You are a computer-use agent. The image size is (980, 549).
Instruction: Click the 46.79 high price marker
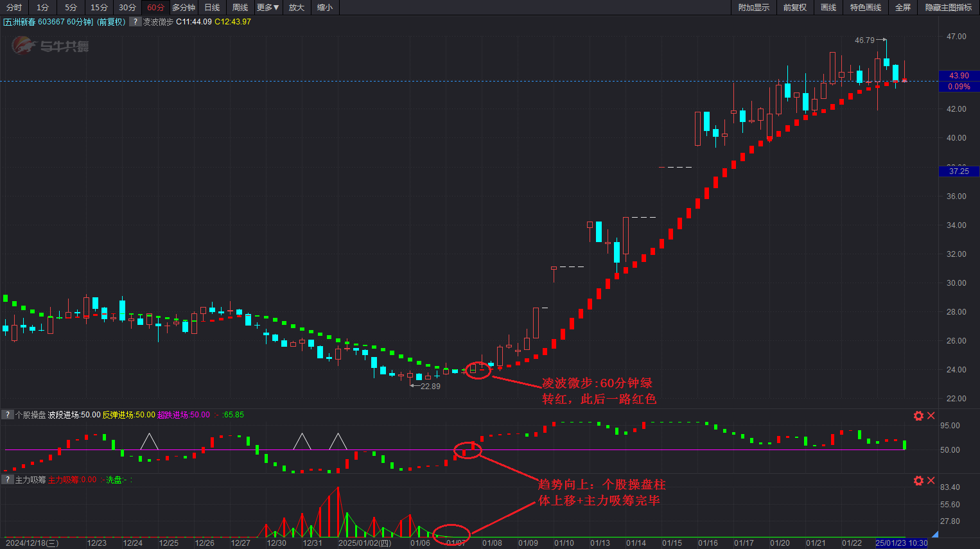coord(864,40)
